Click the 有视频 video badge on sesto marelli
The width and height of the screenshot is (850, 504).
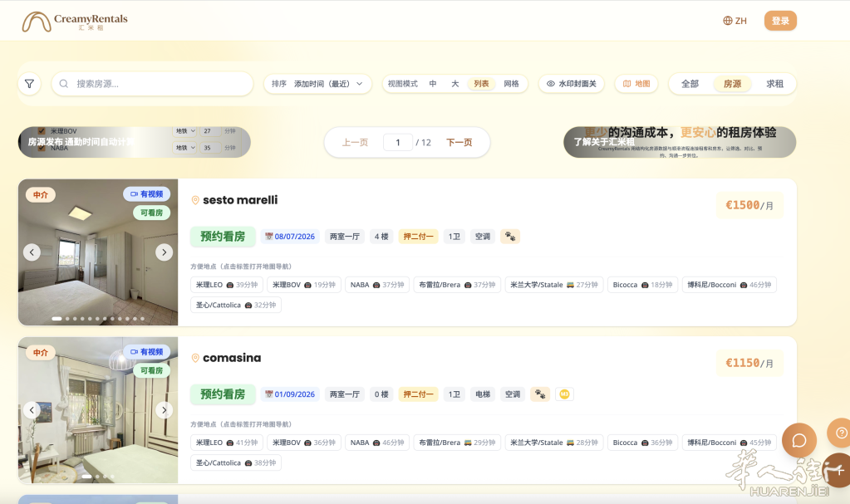point(147,194)
